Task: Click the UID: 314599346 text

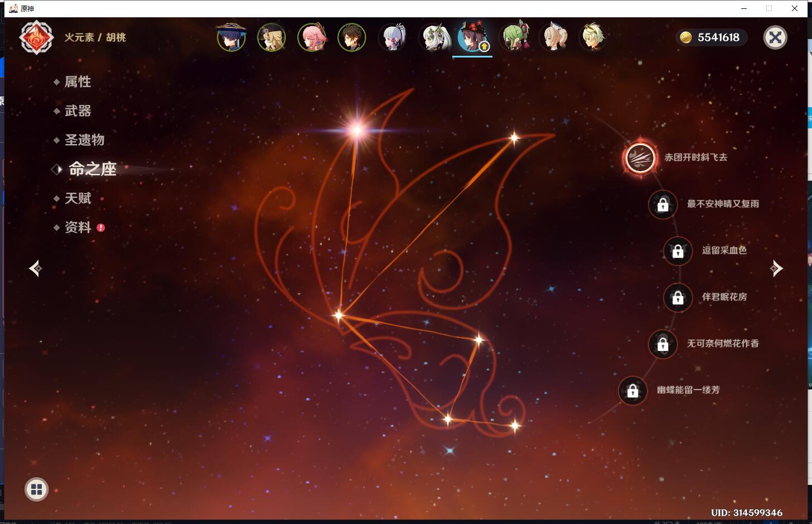Action: coord(747,513)
